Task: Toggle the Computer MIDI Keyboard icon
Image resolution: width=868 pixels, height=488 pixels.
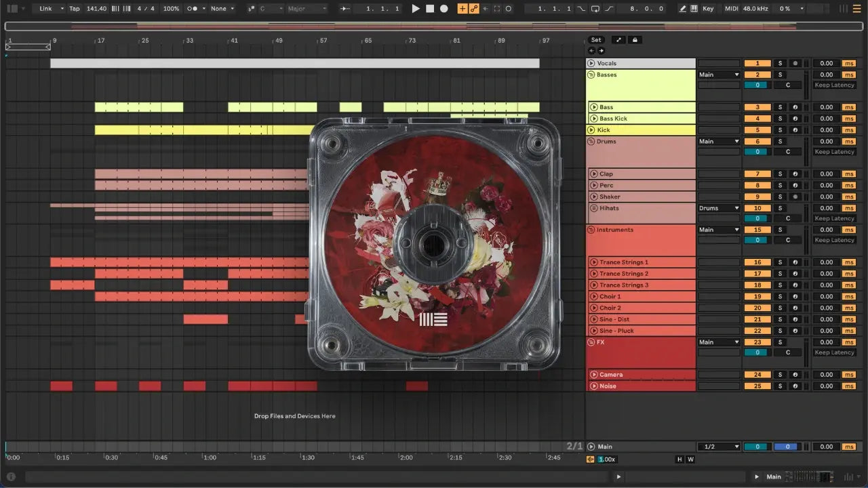Action: tap(694, 9)
